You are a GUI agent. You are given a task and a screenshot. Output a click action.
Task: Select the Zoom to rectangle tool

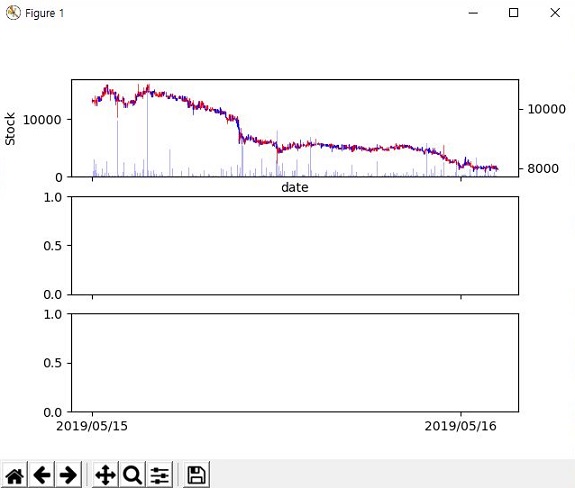coord(132,476)
